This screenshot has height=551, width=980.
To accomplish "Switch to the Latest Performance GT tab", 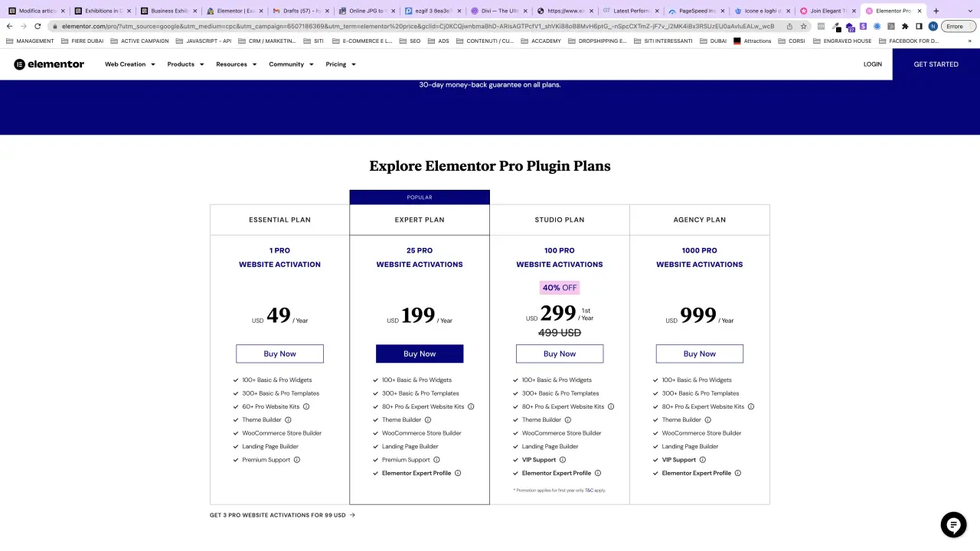I will pos(631,11).
